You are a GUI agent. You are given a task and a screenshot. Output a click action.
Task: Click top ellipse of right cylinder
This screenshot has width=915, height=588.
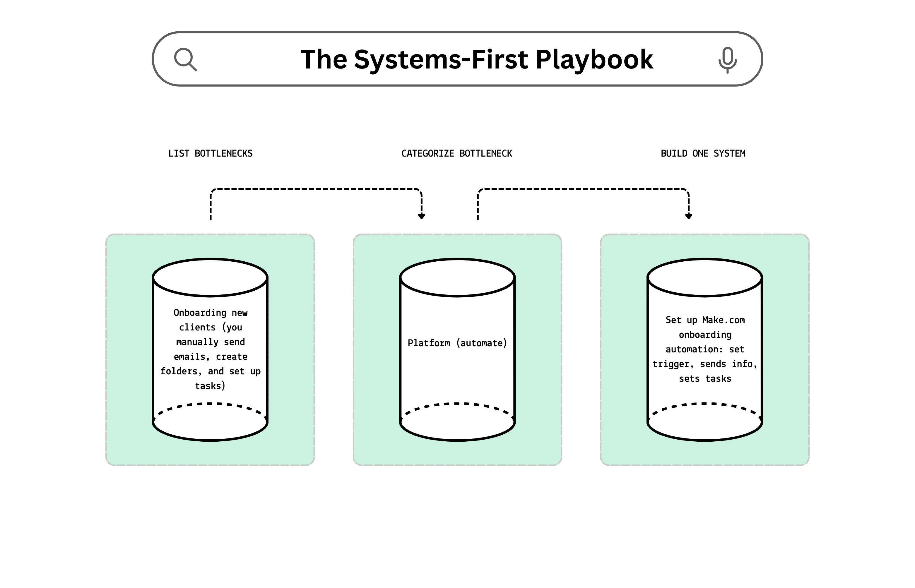pyautogui.click(x=704, y=277)
